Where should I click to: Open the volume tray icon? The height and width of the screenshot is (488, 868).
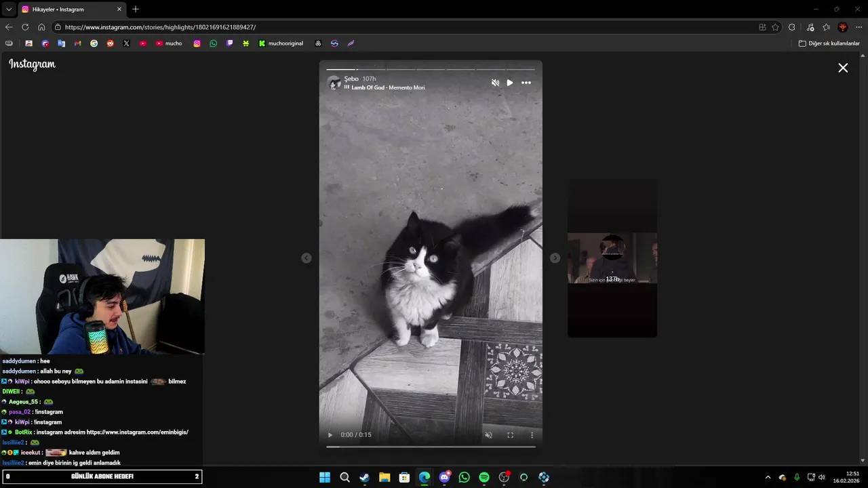tap(822, 477)
